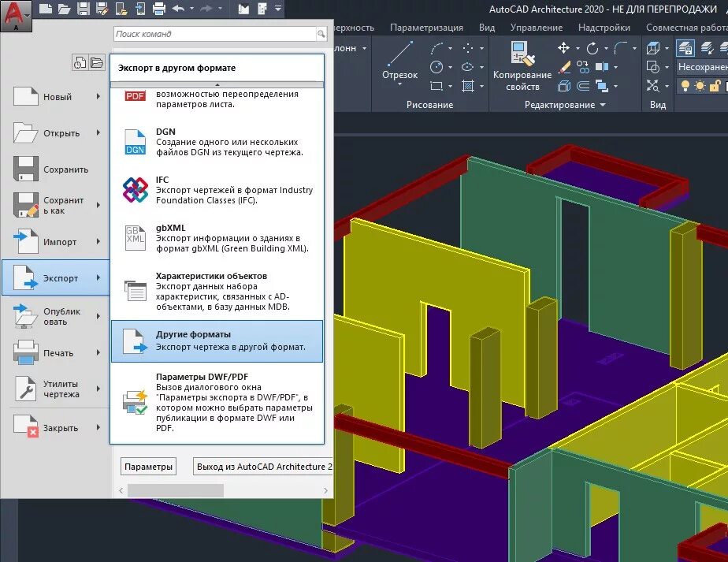Click the Save floppy quick-access icon
This screenshot has height=562, width=728.
pos(83,9)
